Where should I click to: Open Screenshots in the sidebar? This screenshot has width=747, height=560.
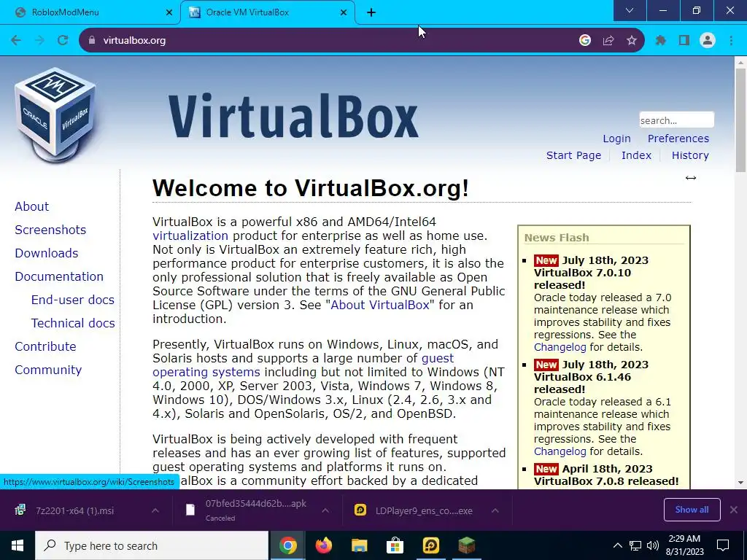[x=50, y=230]
